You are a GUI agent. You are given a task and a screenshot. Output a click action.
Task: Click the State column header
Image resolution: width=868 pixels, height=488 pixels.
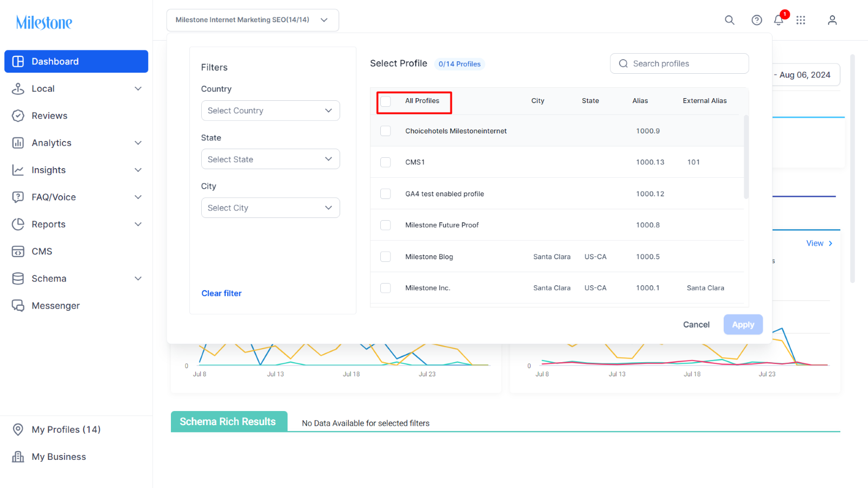pyautogui.click(x=590, y=101)
